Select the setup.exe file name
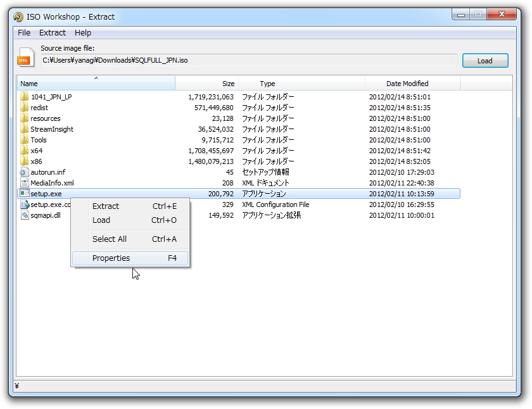This screenshot has width=532, height=409. click(46, 194)
